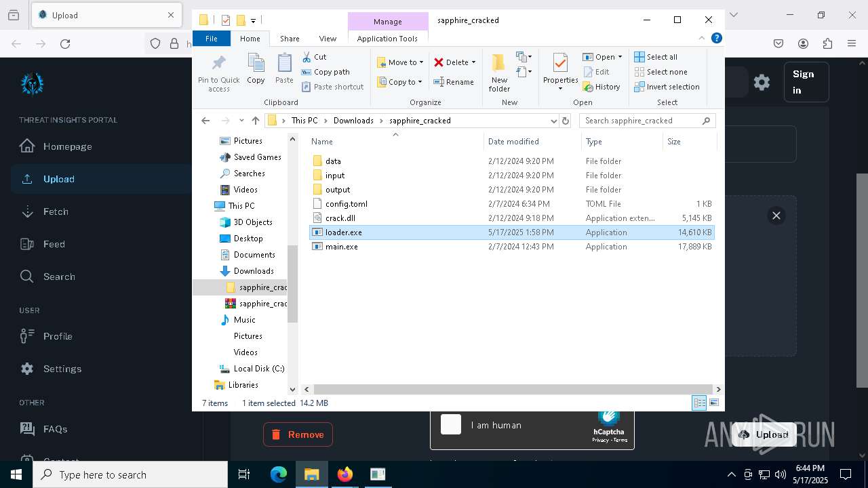
Task: Switch to the Home ribbon tab
Action: [250, 39]
